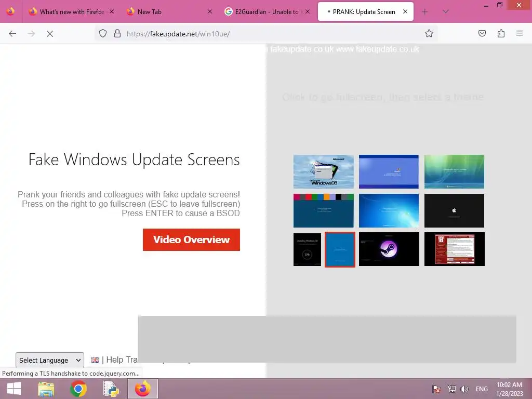The image size is (532, 399).
Task: Choose the Apple logo theme thumbnail
Action: point(454,211)
